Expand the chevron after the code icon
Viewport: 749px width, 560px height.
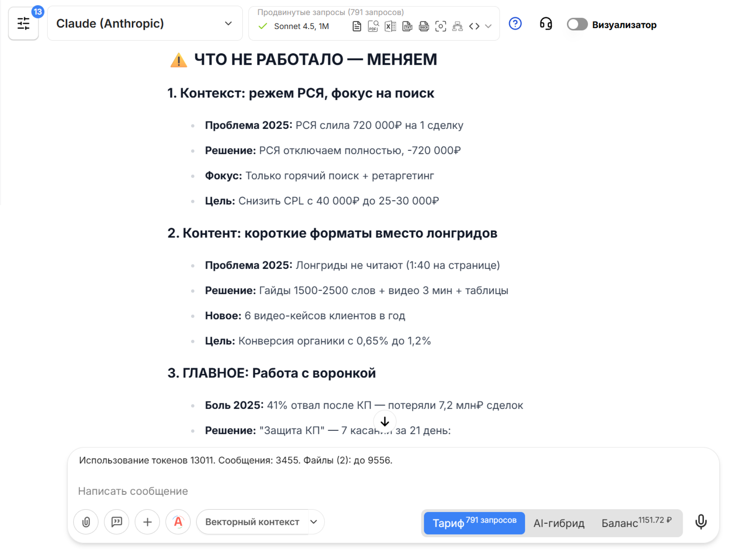point(488,27)
